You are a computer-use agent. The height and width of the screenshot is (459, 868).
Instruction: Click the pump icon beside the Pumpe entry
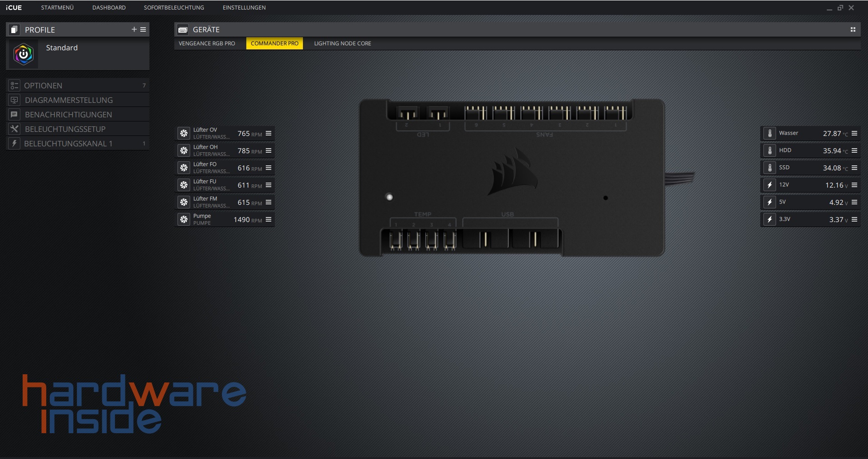[x=184, y=219]
